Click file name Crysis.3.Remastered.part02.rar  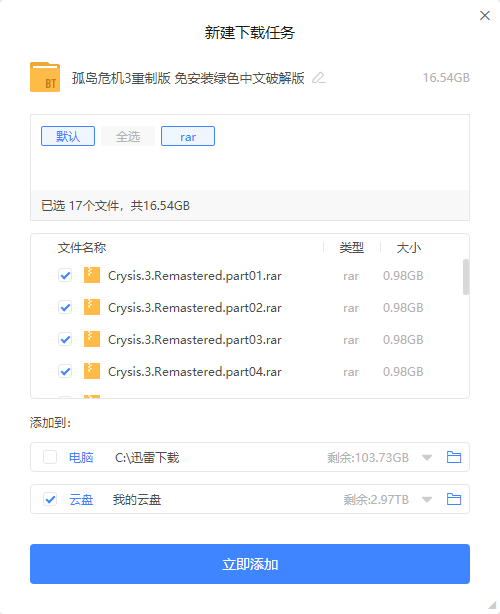[195, 308]
